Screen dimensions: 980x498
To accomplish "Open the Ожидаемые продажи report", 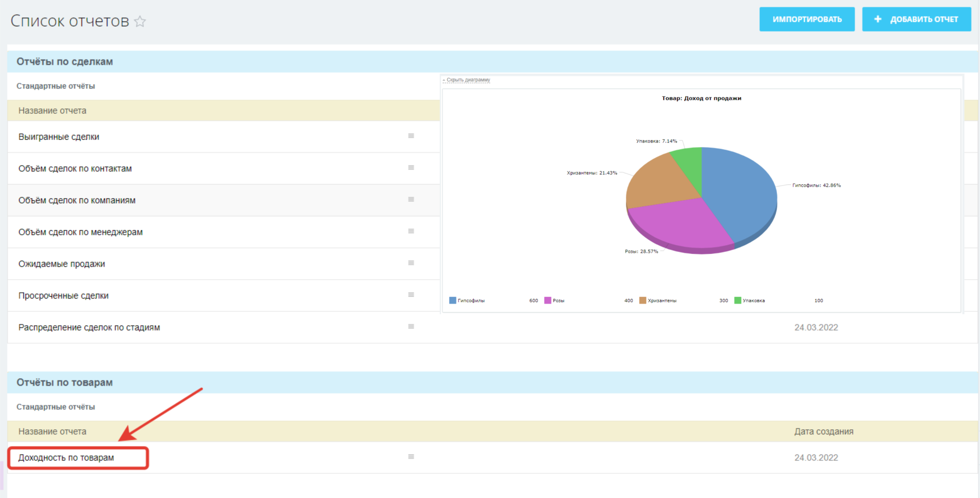I will point(61,264).
